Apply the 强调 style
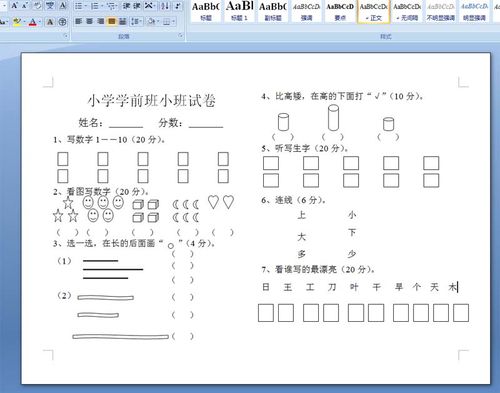 click(307, 11)
